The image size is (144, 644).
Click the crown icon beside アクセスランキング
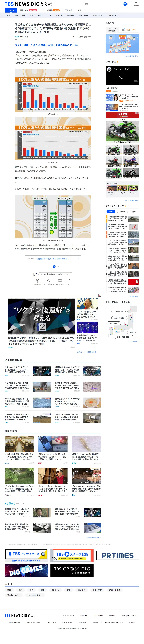125,206
